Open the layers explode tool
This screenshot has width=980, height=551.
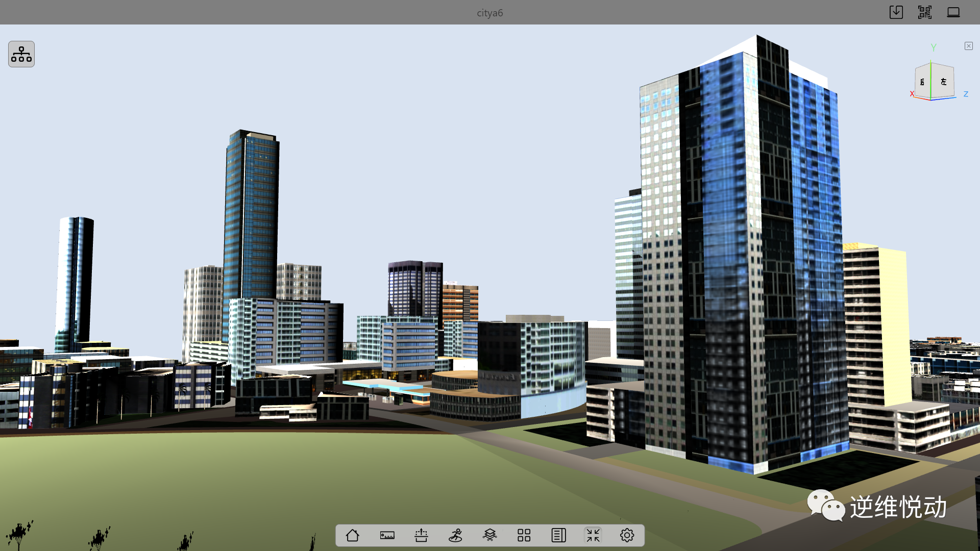click(x=489, y=535)
